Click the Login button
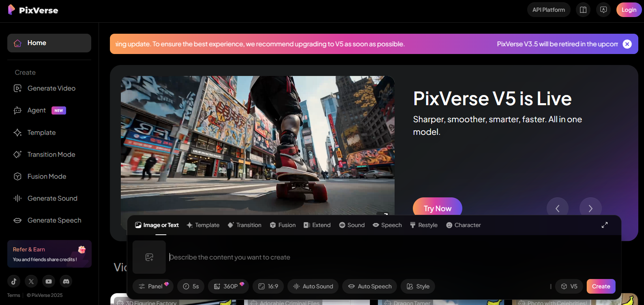This screenshot has height=305, width=644. point(629,10)
